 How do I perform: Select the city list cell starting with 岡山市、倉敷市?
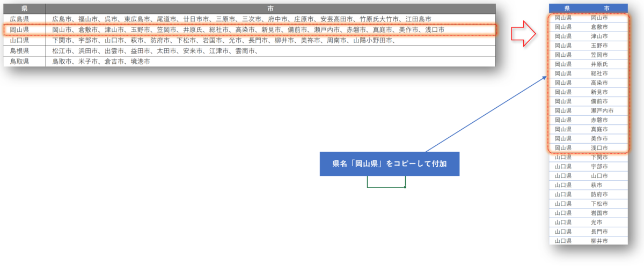[x=270, y=29]
